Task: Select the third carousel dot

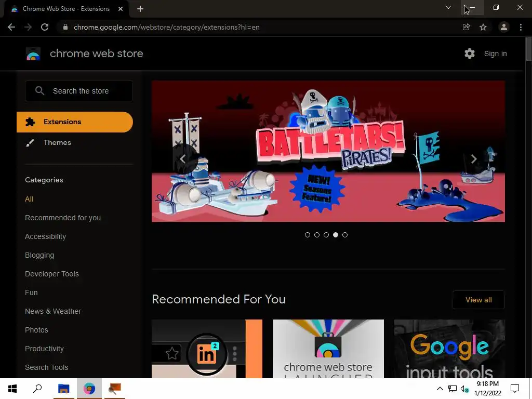Action: 326,235
